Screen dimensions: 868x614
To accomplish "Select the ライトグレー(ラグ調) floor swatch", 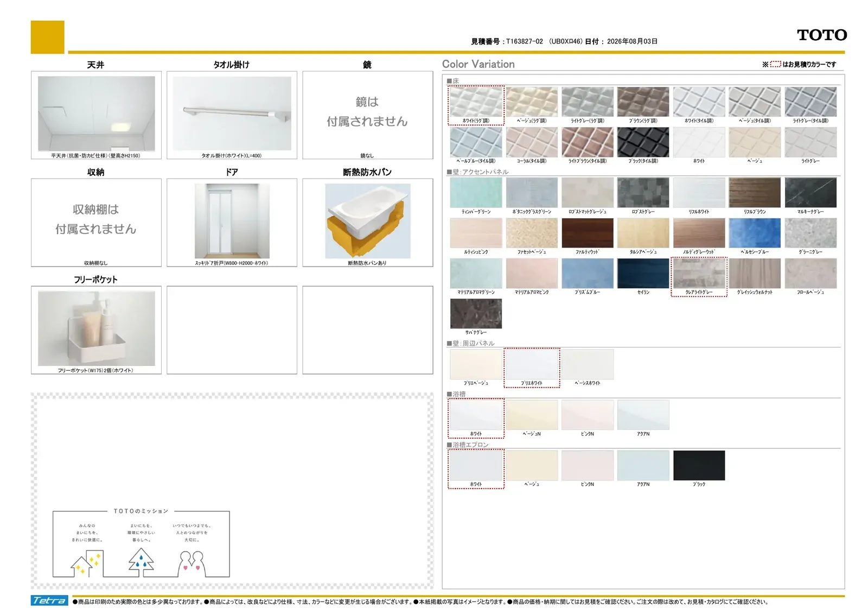I will (x=588, y=102).
